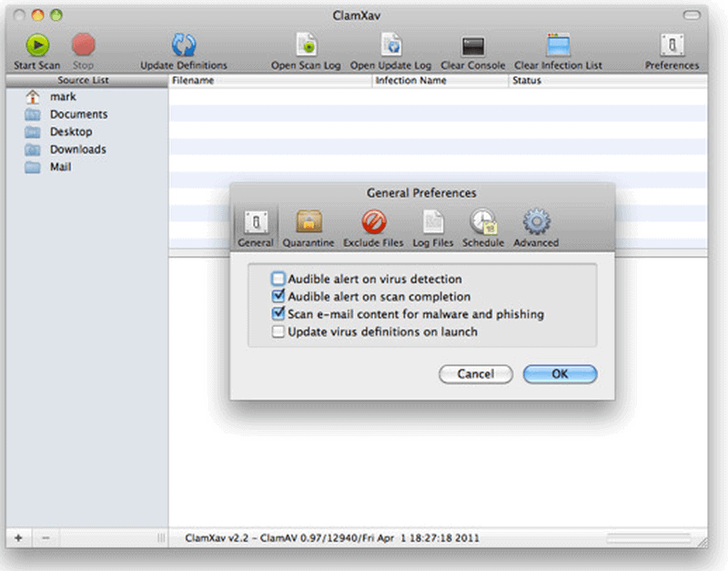Open the Scan Log from toolbar

coord(307,46)
